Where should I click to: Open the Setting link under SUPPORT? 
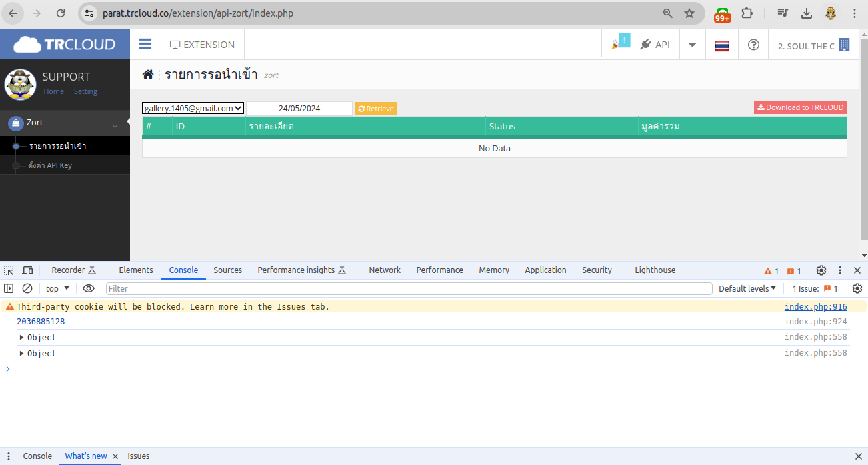[85, 91]
